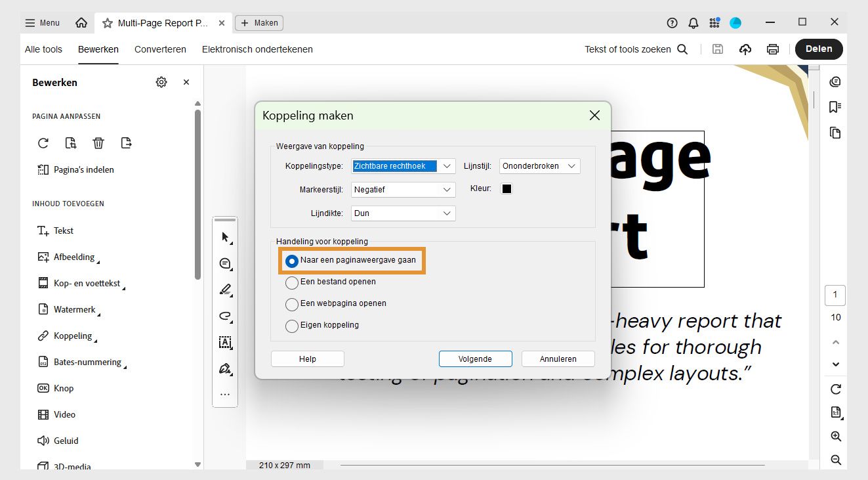This screenshot has width=868, height=480.
Task: Open the Koppelingstype dropdown
Action: point(403,166)
